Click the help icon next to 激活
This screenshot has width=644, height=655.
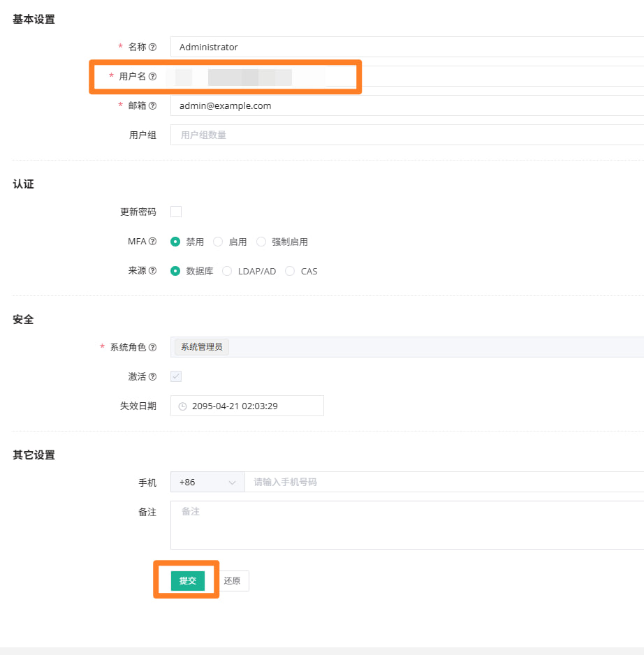pyautogui.click(x=152, y=376)
